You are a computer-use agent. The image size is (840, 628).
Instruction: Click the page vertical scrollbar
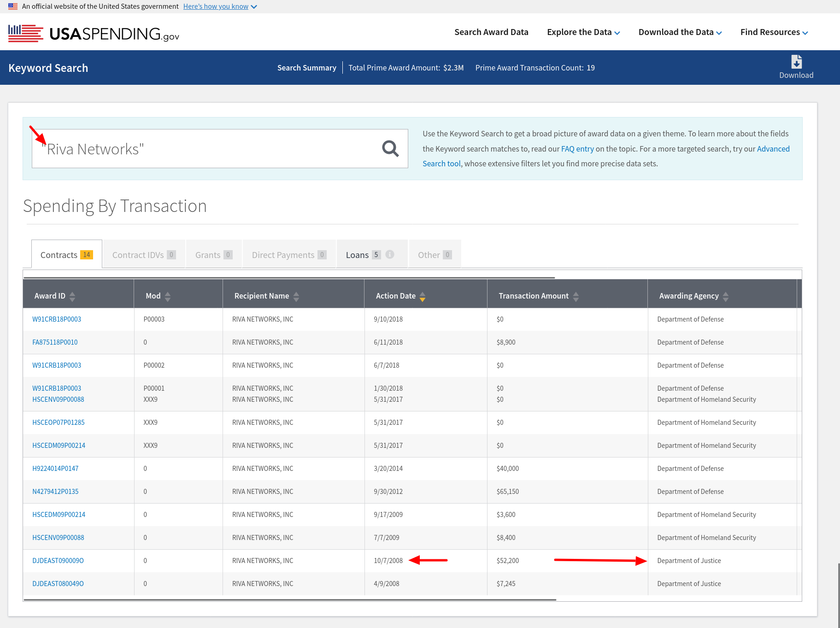click(839, 595)
